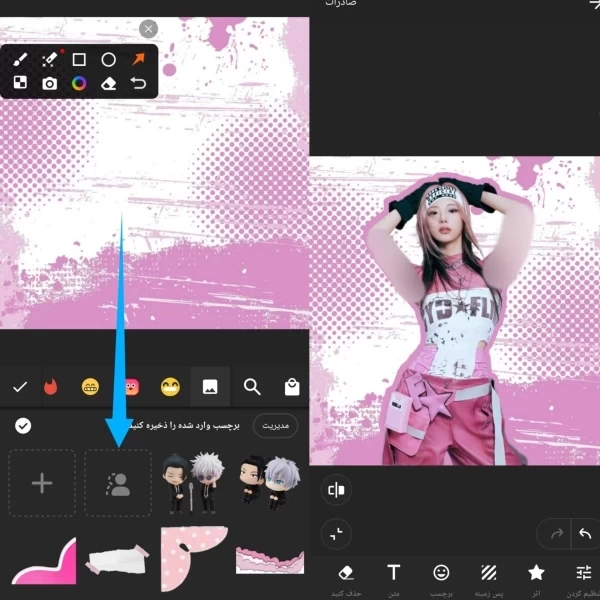Confirm with checkmark in sticker category row

click(20, 387)
